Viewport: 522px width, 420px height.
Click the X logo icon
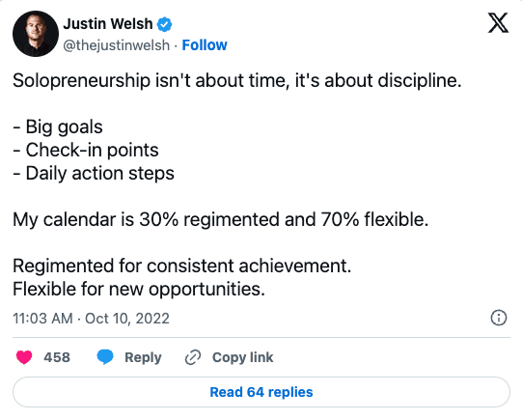click(x=498, y=23)
